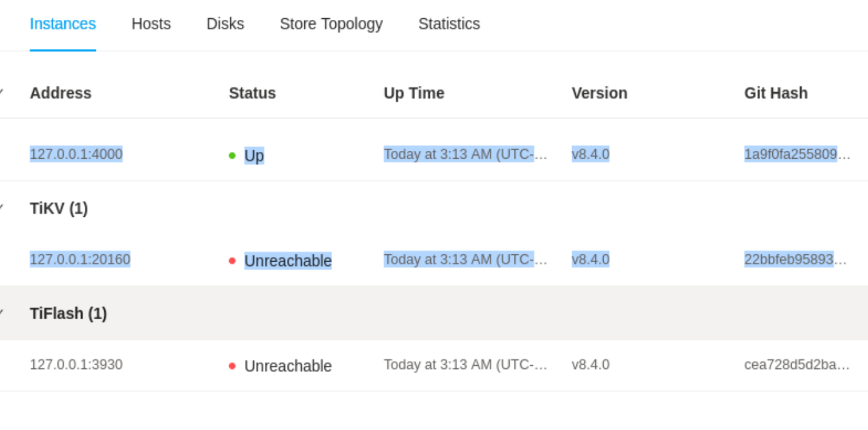Click the truncated git hash starting cea728d5d2ba
The height and width of the screenshot is (430, 868).
796,365
